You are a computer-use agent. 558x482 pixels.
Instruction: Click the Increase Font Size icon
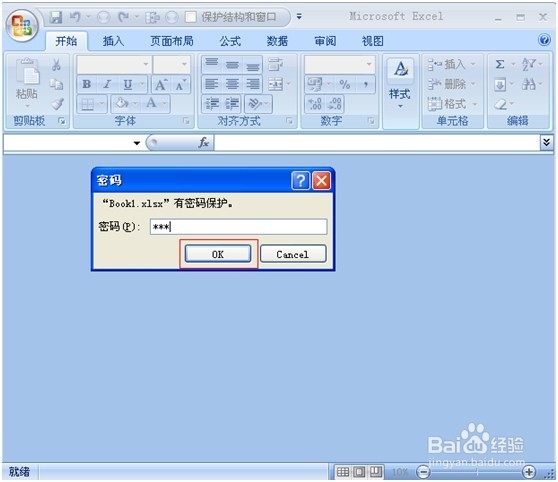160,85
